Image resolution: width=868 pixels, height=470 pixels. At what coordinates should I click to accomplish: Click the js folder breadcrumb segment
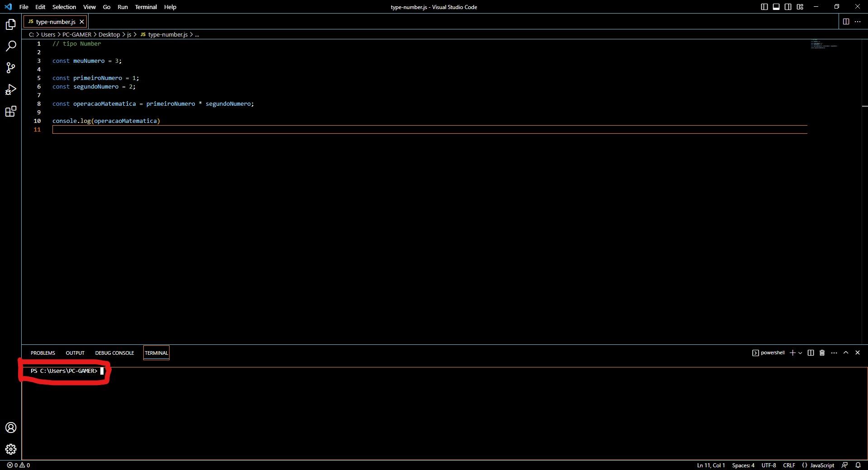129,34
